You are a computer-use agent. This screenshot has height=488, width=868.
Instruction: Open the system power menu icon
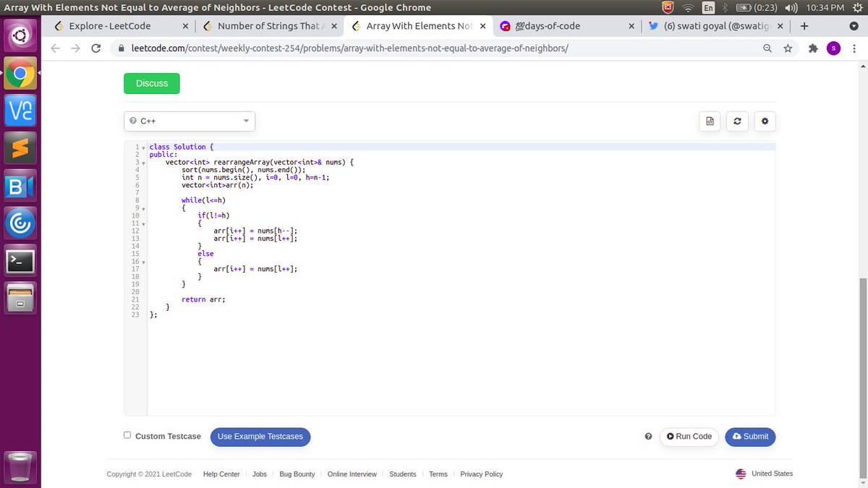click(858, 7)
